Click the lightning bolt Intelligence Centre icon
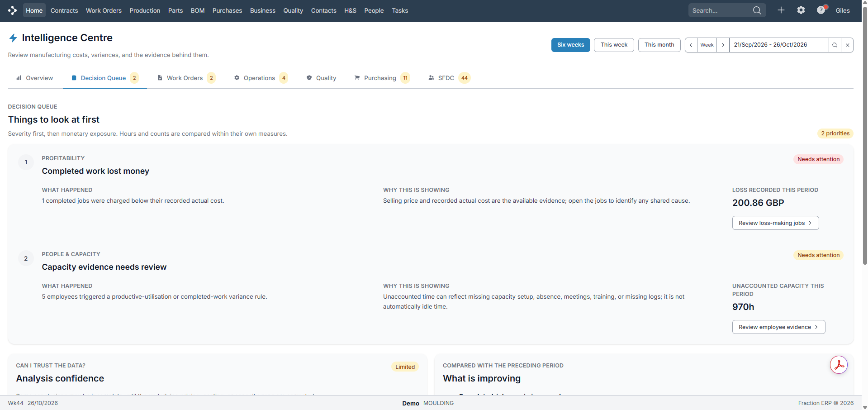 (x=13, y=38)
